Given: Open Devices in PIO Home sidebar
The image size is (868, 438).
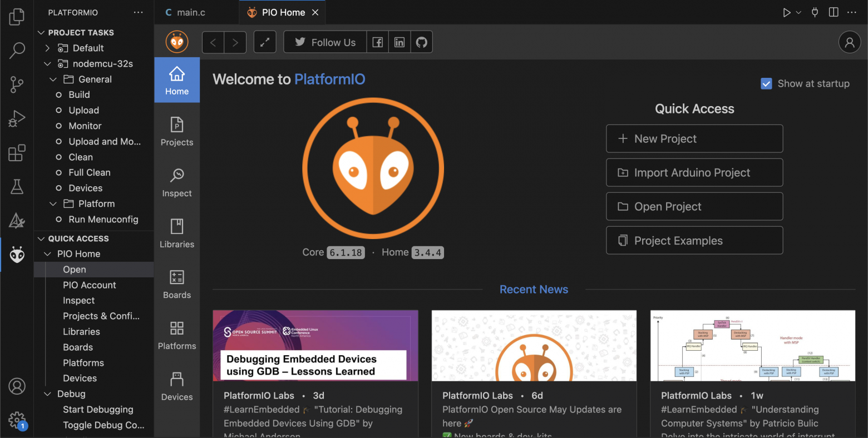Looking at the screenshot, I should coord(177,386).
